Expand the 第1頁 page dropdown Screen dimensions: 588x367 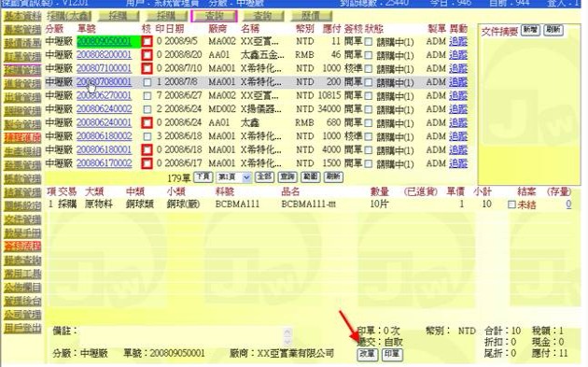[233, 177]
